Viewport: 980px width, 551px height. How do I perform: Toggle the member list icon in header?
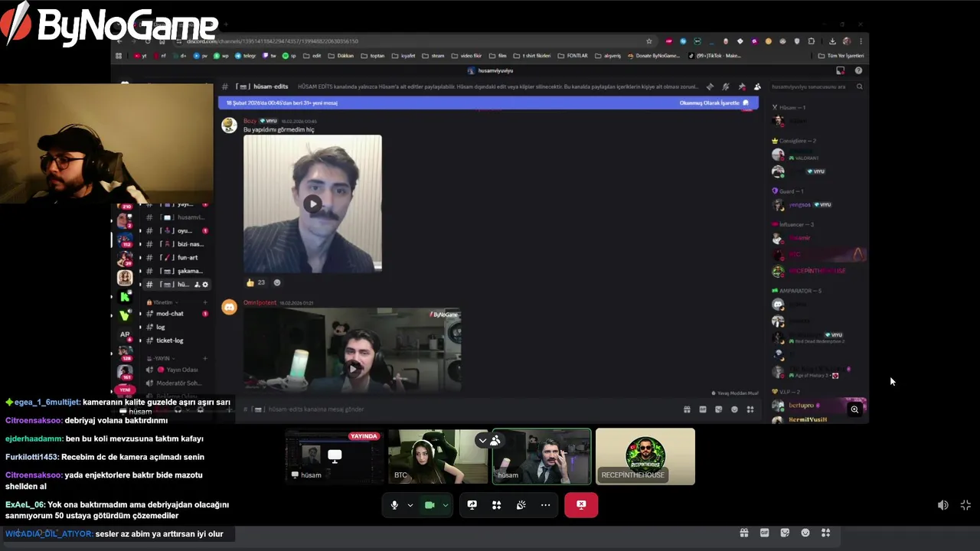(x=757, y=86)
